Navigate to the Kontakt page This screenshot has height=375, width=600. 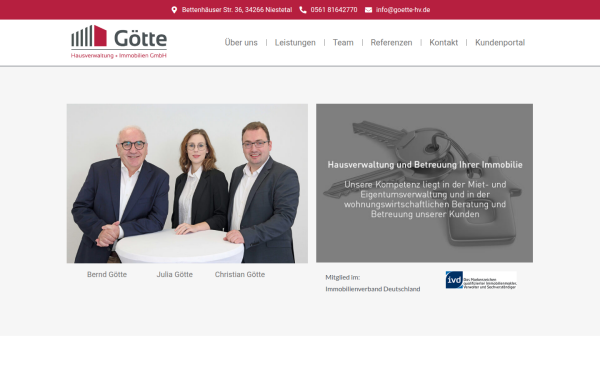(x=443, y=42)
